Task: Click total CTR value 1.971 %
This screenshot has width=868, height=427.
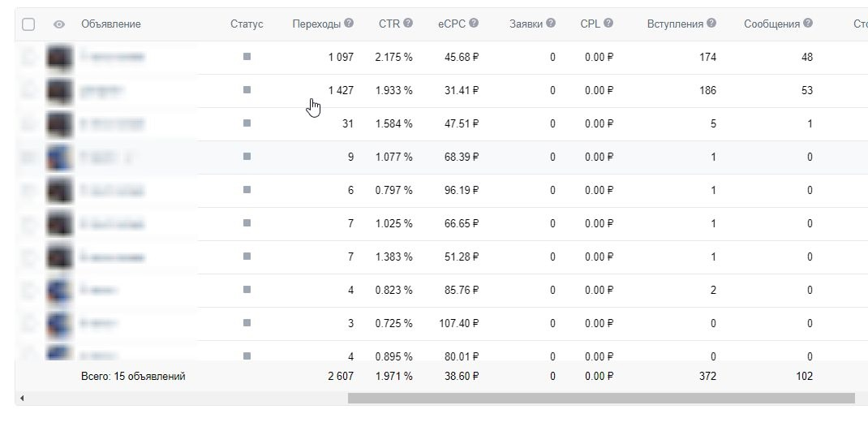Action: (x=393, y=377)
